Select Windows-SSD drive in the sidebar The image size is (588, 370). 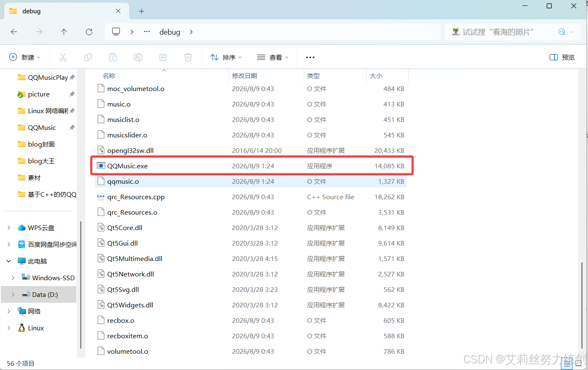pos(48,278)
